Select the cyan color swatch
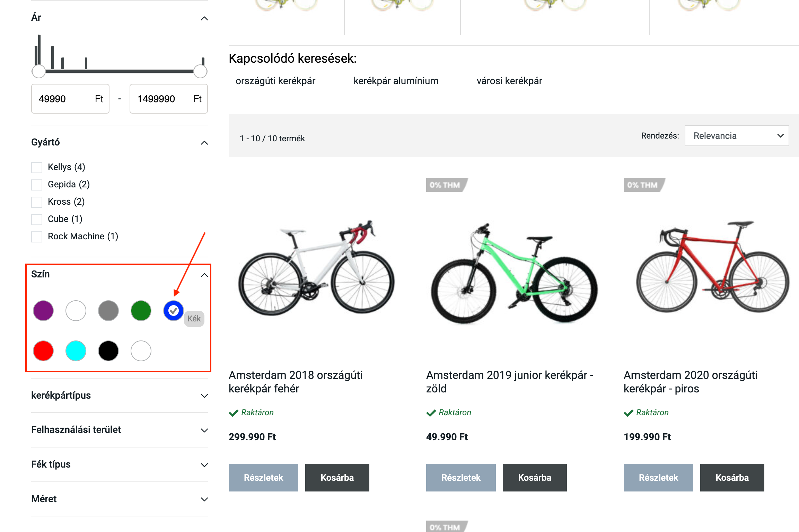Image resolution: width=799 pixels, height=532 pixels. coord(76,351)
